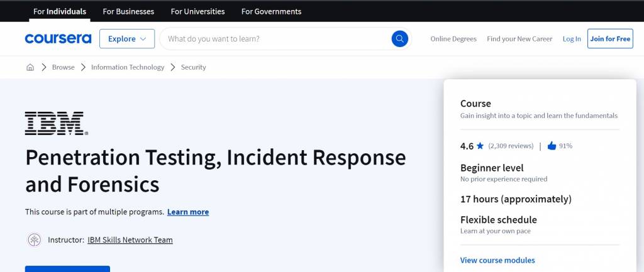The image size is (644, 272).
Task: Open the Browse breadcrumb
Action: click(64, 67)
